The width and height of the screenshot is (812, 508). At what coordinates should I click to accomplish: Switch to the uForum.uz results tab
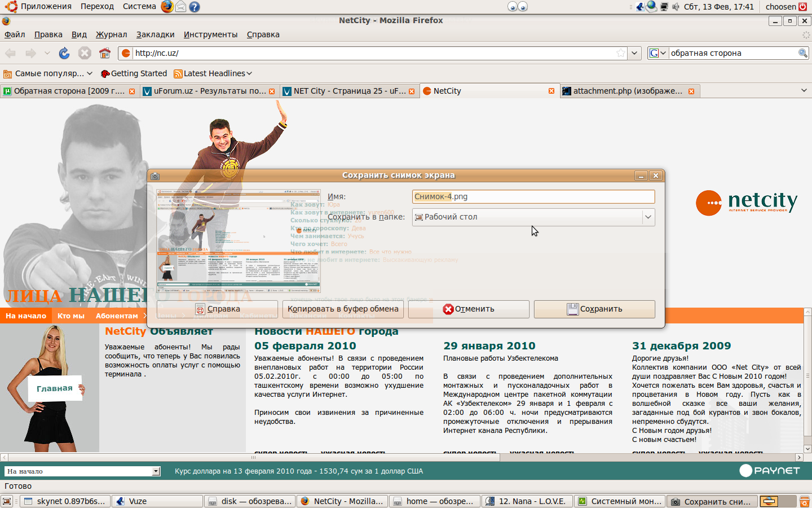[x=209, y=91]
